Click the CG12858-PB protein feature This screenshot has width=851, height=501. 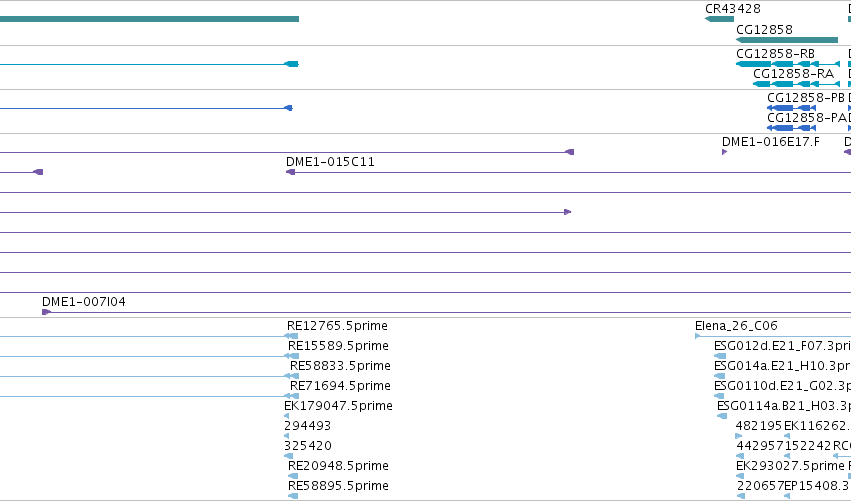791,108
